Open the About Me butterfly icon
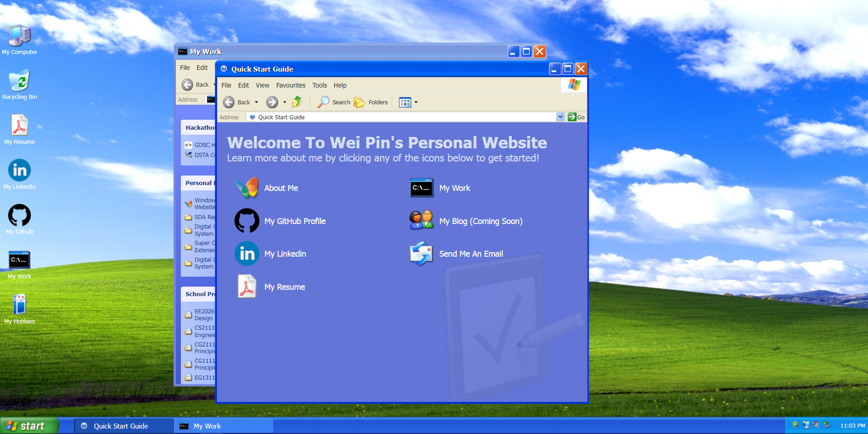 [247, 188]
